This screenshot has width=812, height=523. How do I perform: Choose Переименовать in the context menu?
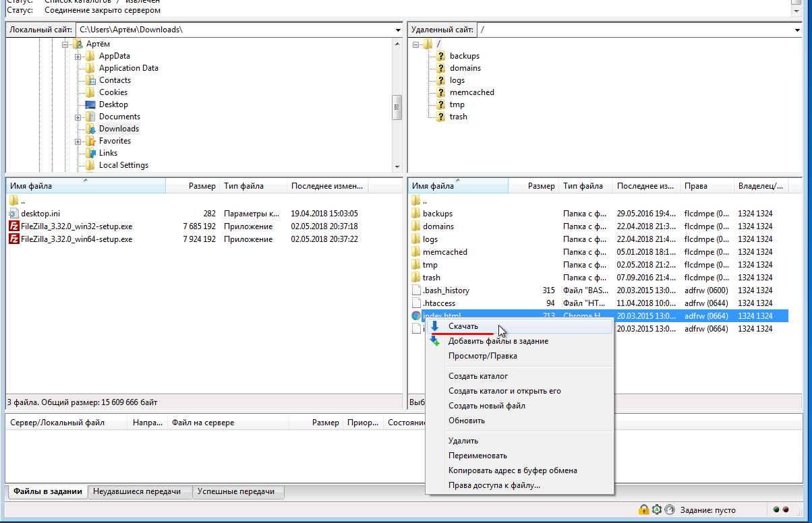coord(477,456)
